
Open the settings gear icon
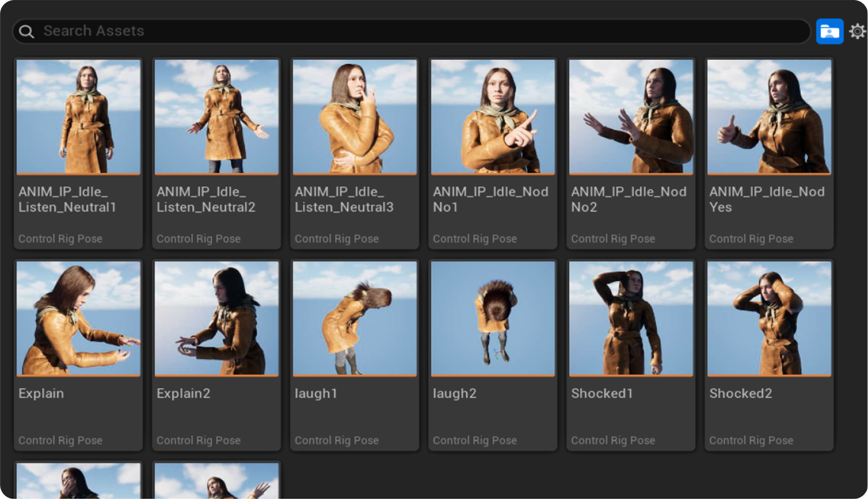click(x=857, y=31)
